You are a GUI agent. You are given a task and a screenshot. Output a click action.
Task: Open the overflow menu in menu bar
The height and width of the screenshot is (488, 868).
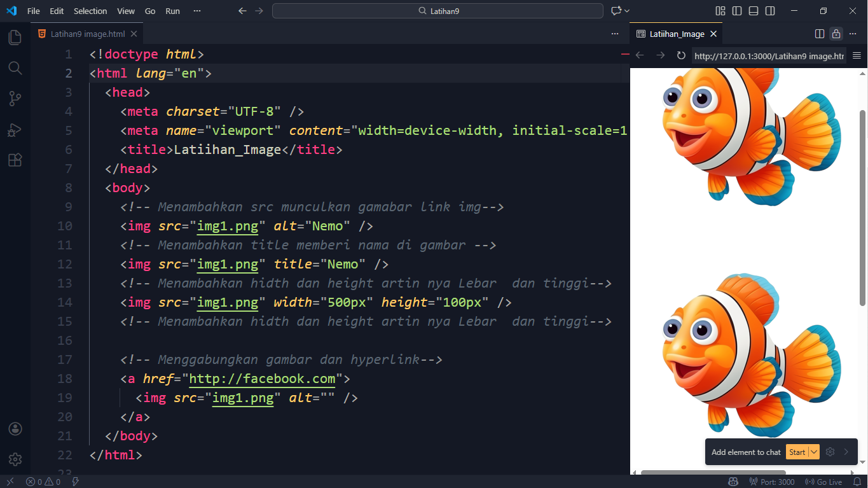point(197,11)
